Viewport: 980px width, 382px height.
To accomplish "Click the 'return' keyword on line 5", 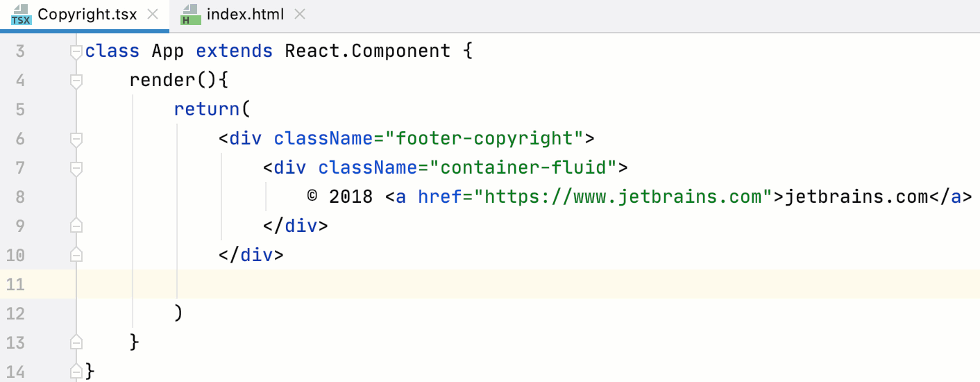I will [207, 110].
